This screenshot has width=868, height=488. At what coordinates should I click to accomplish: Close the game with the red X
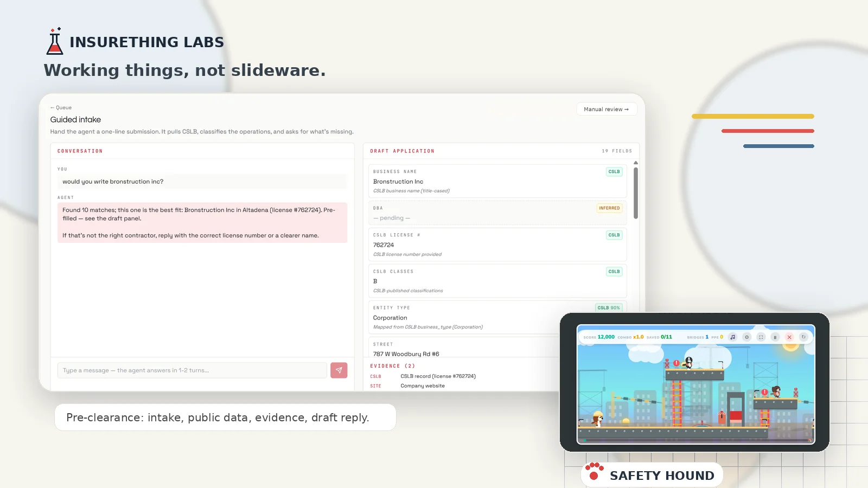[x=789, y=337]
